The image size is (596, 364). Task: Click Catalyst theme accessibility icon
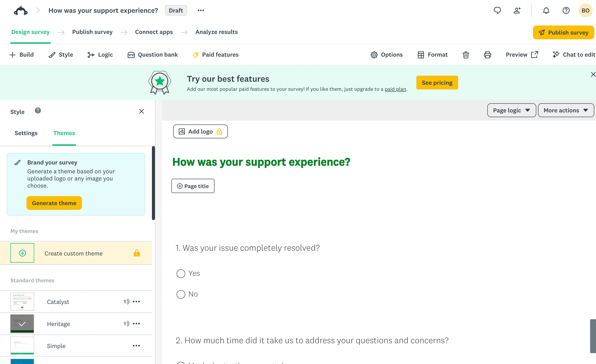coord(126,302)
